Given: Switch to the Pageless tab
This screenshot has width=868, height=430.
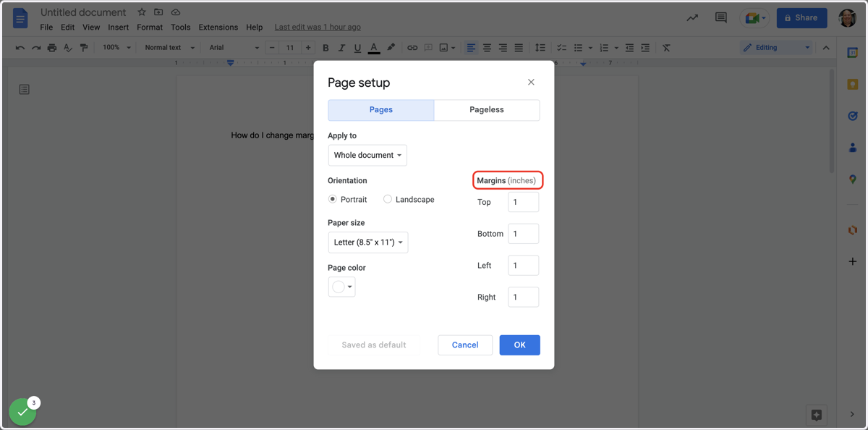Looking at the screenshot, I should point(487,110).
